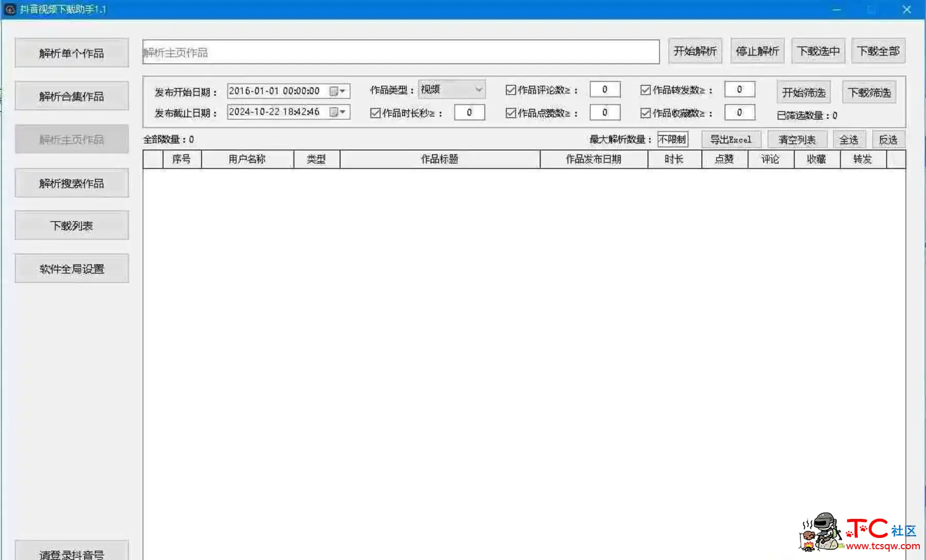Toggle 作品转发数≥ checkbox
This screenshot has height=560, width=926.
coord(646,90)
